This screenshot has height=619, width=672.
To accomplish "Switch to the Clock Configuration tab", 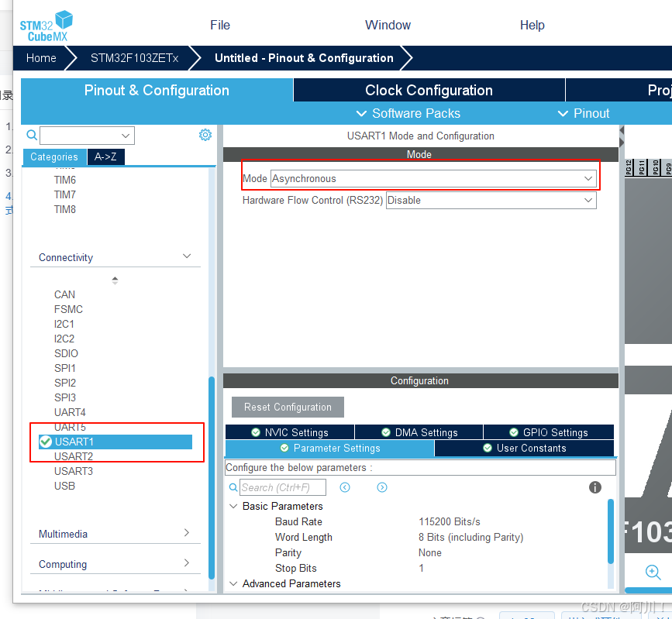I will point(429,90).
